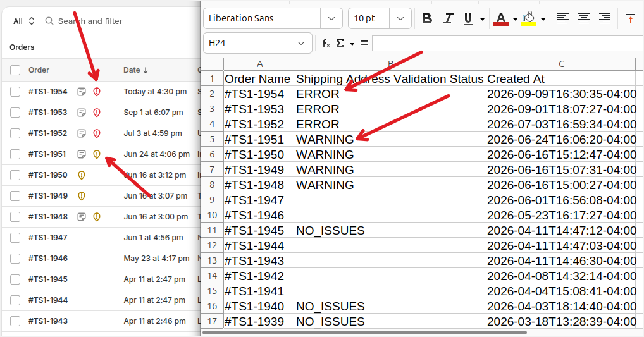Open order #TS1-1950 link

[47, 175]
